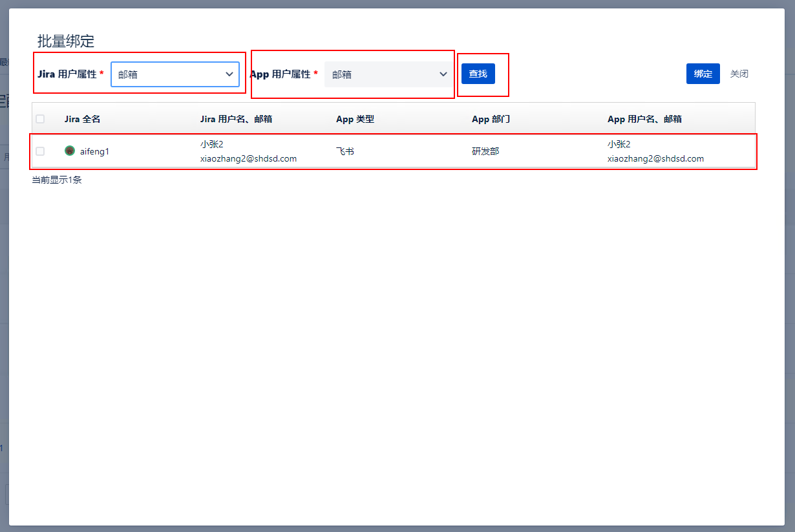Click the App 部门 column header

click(491, 119)
